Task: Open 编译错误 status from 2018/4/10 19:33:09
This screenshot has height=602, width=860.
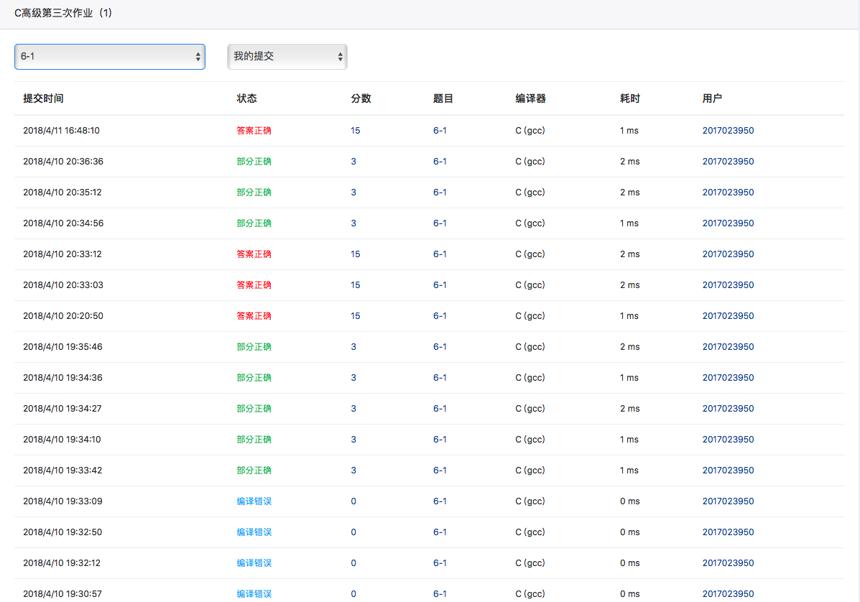Action: (254, 501)
